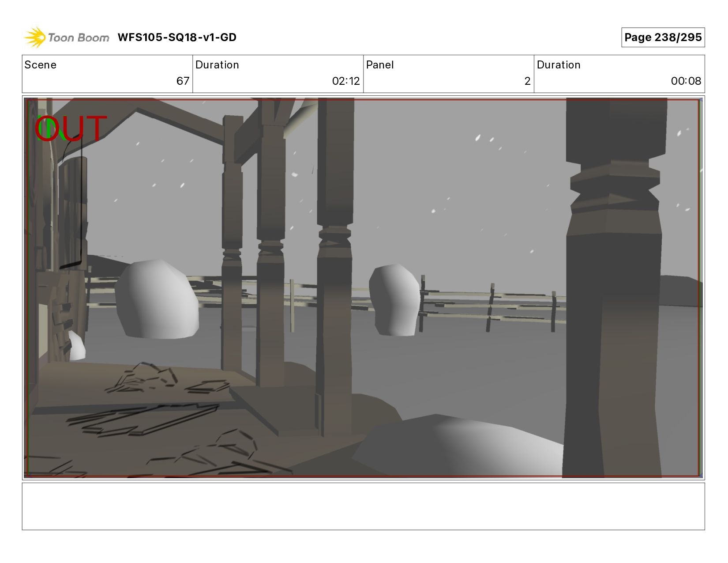The height and width of the screenshot is (563, 728).
Task: Select the WFS105-SQ18-v1-GD title text
Action: [177, 38]
